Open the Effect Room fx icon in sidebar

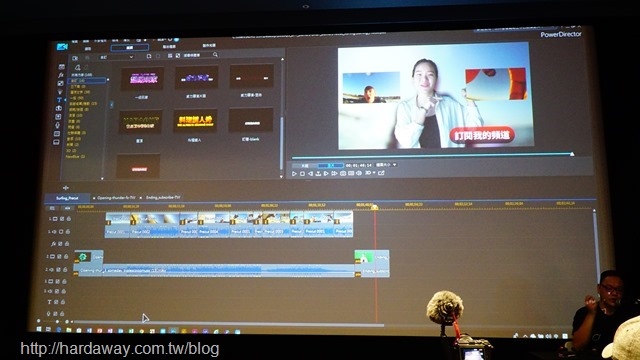tap(61, 75)
